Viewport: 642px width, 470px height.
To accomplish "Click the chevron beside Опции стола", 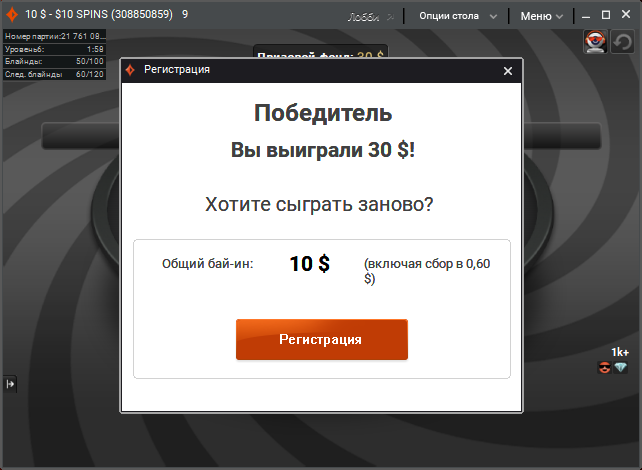I will (x=493, y=17).
